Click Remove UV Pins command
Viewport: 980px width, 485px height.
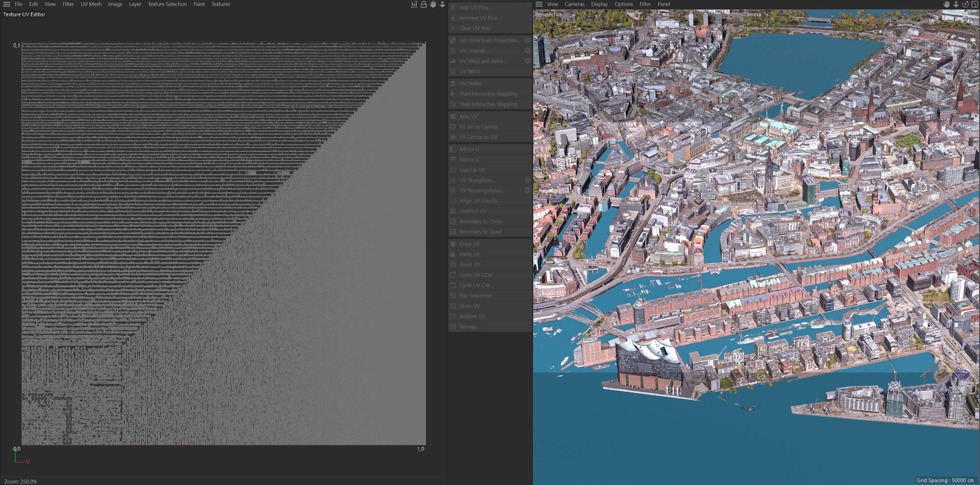pyautogui.click(x=490, y=18)
